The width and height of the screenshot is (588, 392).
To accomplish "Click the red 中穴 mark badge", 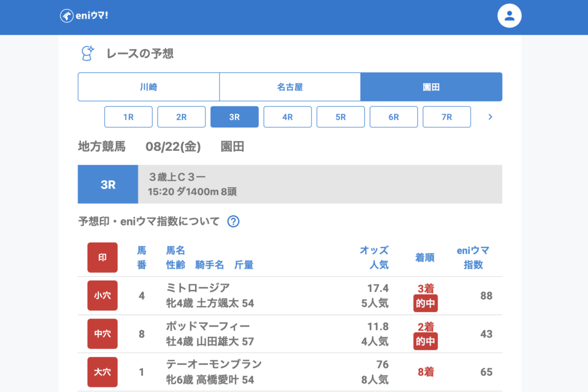I will [102, 333].
